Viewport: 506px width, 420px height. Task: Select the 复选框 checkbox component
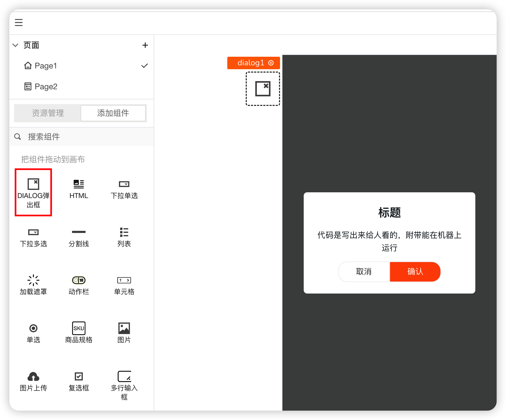pos(79,376)
